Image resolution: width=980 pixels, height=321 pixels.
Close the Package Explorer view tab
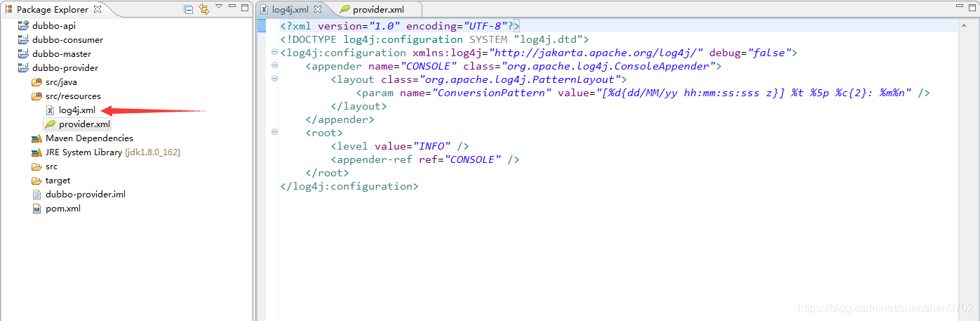coord(98,9)
